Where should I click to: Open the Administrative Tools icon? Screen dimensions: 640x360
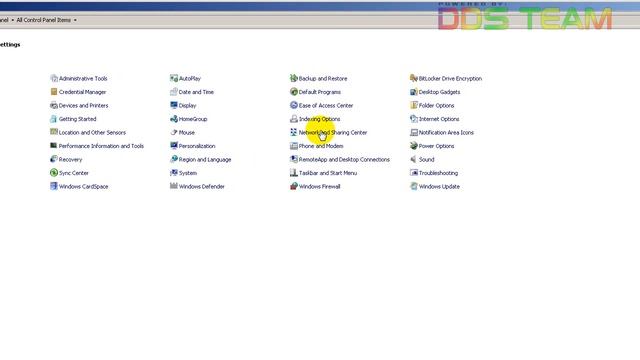54,78
